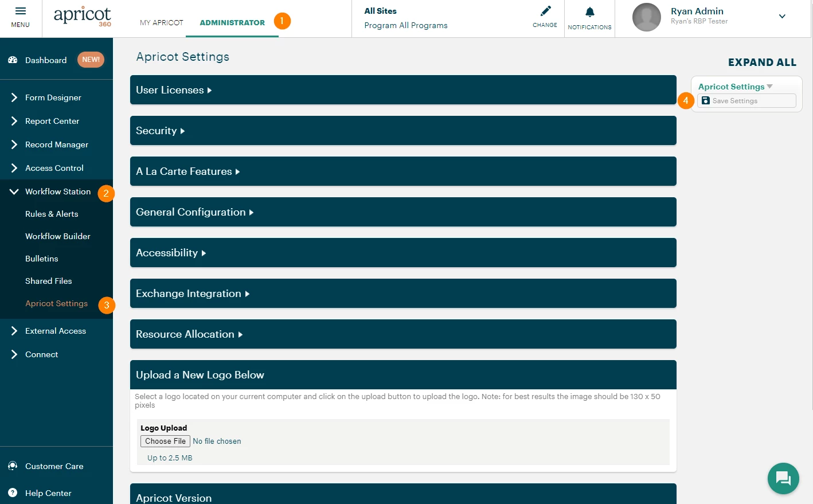
Task: Open the chat bubble widget
Action: coord(783,478)
